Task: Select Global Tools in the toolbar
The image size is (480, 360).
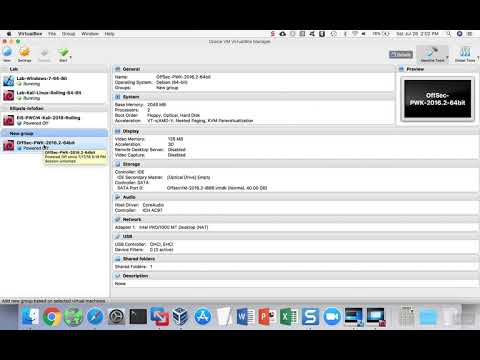Action: [x=465, y=54]
